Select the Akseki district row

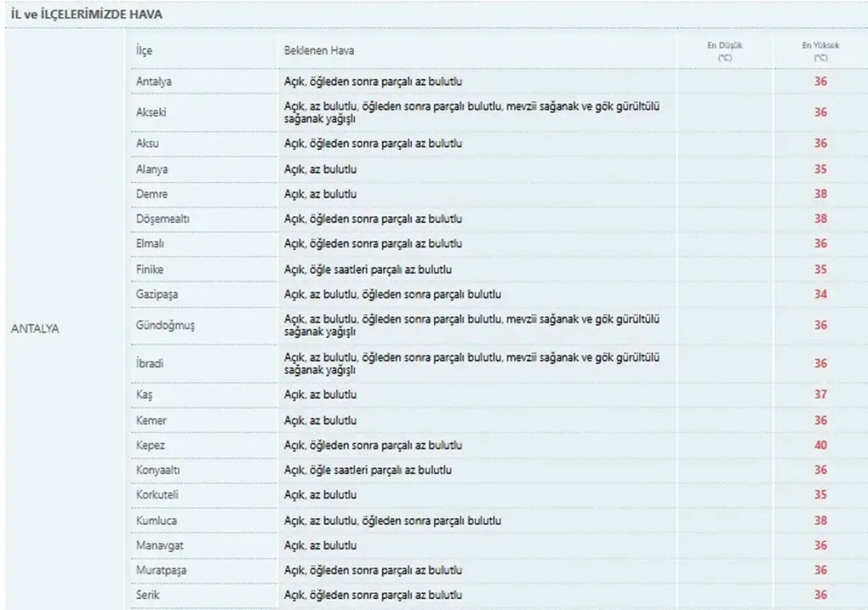pyautogui.click(x=498, y=112)
